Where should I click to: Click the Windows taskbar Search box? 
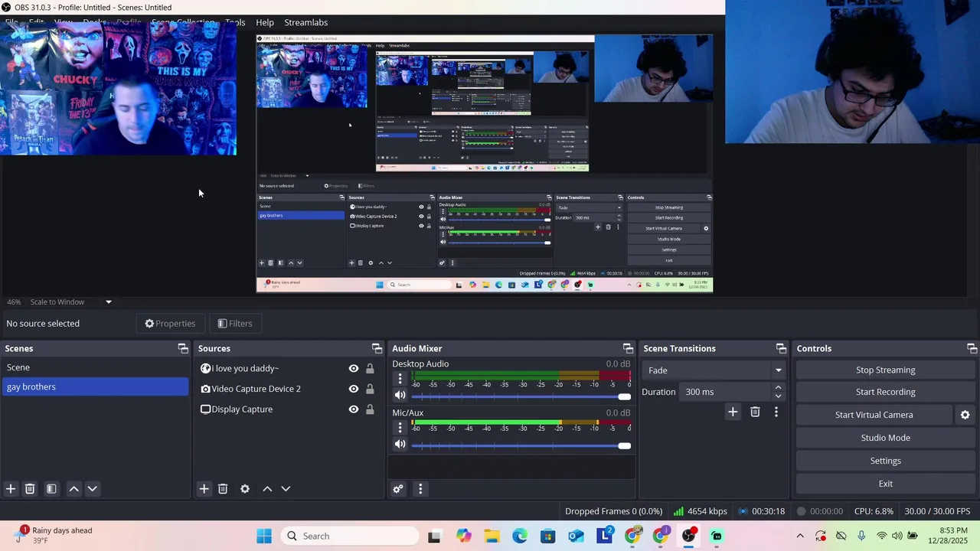point(351,536)
